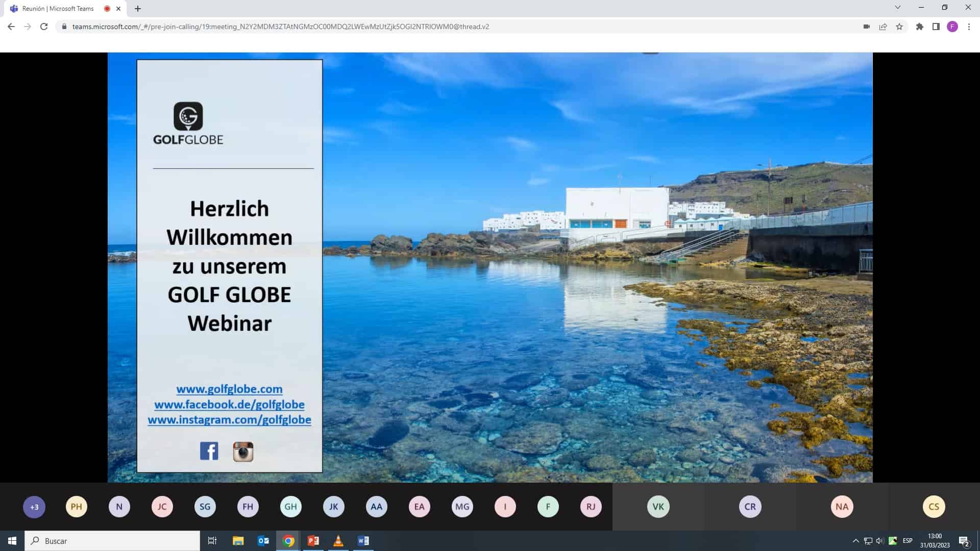Reload the Teams page
The width and height of the screenshot is (980, 551).
(44, 27)
